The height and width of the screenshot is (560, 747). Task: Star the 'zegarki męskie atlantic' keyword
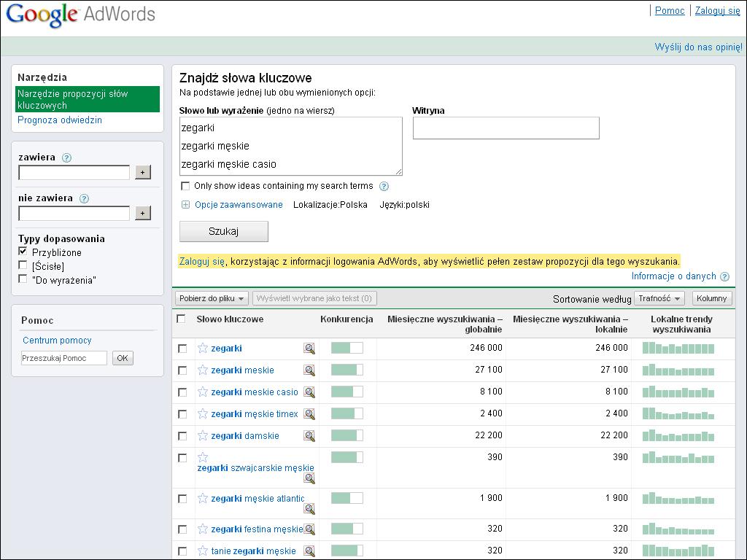click(x=203, y=499)
